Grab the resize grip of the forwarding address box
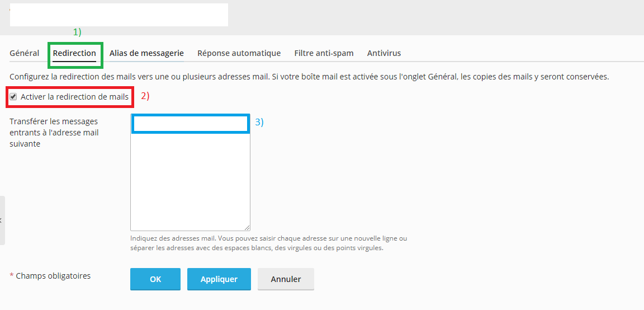This screenshot has height=310, width=644. click(247, 228)
